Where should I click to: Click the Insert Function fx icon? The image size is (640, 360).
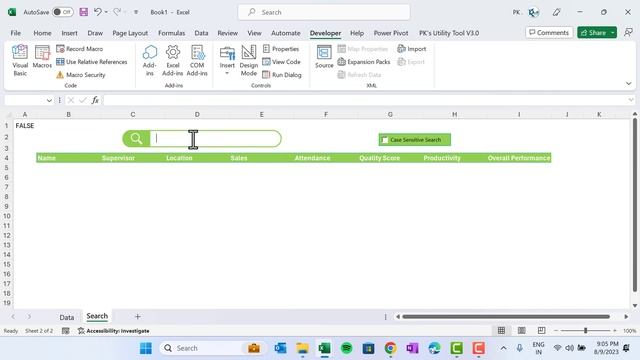[x=95, y=100]
